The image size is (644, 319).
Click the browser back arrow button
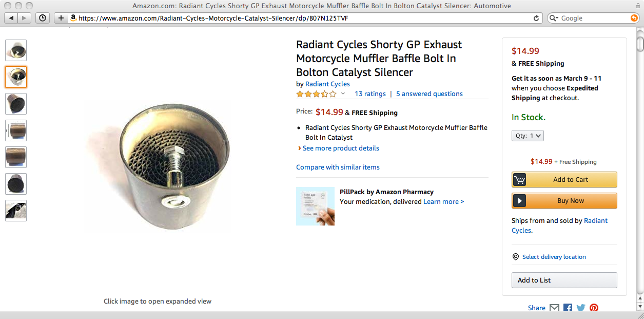tap(11, 18)
